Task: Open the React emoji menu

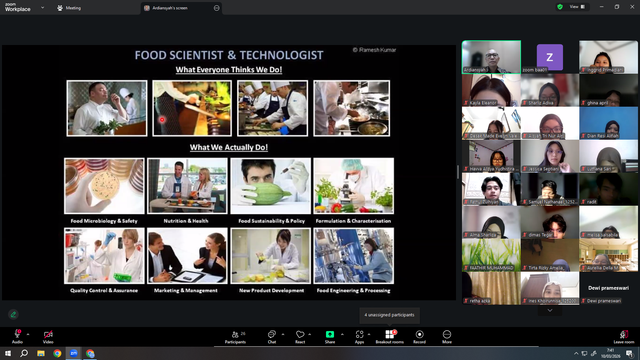Action: click(x=300, y=337)
